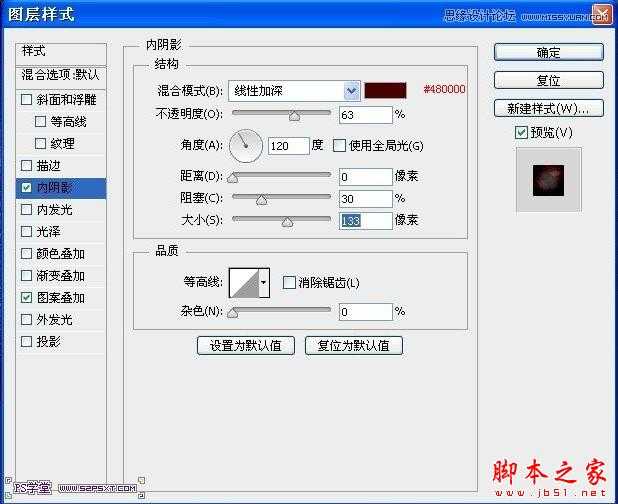
Task: Enable the 渐变叠加 checkbox
Action: pos(26,275)
